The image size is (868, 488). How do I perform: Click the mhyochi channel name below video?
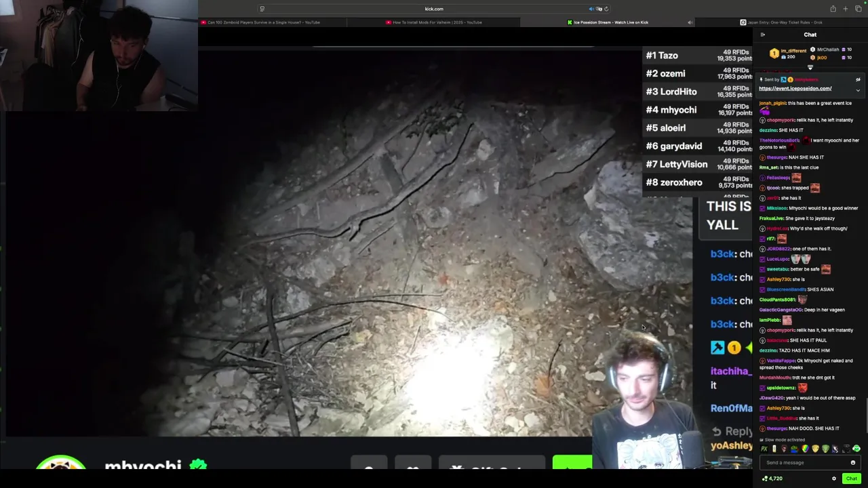pyautogui.click(x=143, y=466)
